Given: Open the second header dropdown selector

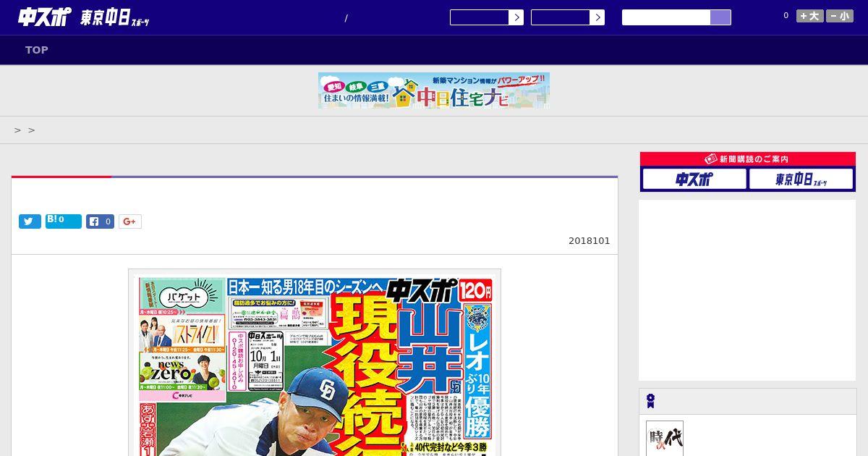Looking at the screenshot, I should pos(567,17).
